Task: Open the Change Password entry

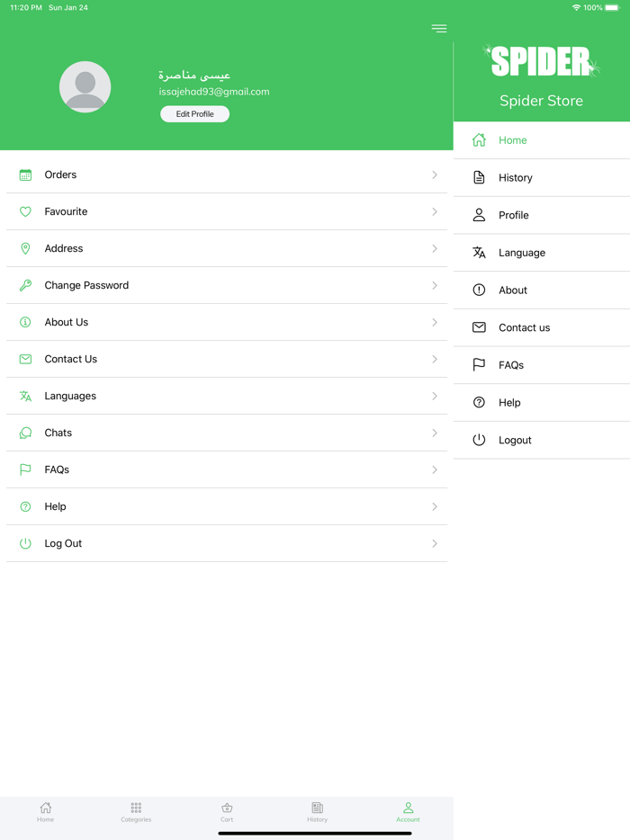Action: pos(227,285)
